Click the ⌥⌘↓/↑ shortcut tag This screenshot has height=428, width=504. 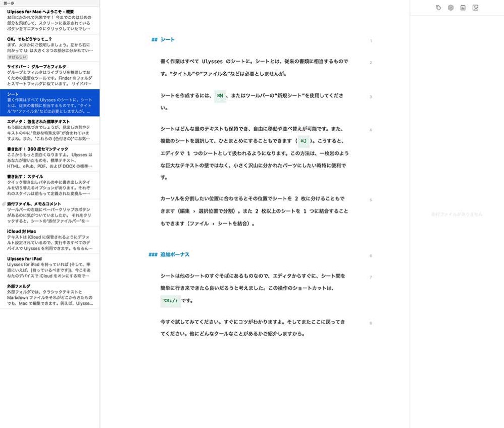tap(170, 301)
